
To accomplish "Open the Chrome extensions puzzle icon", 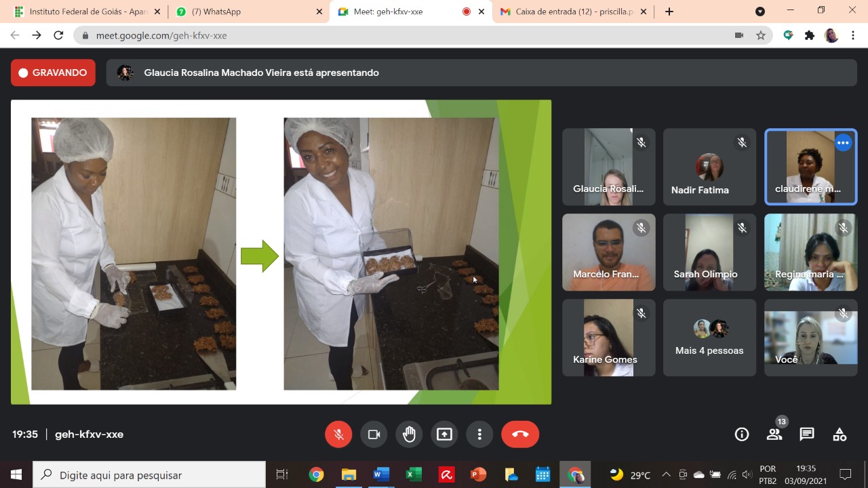I will pyautogui.click(x=809, y=35).
